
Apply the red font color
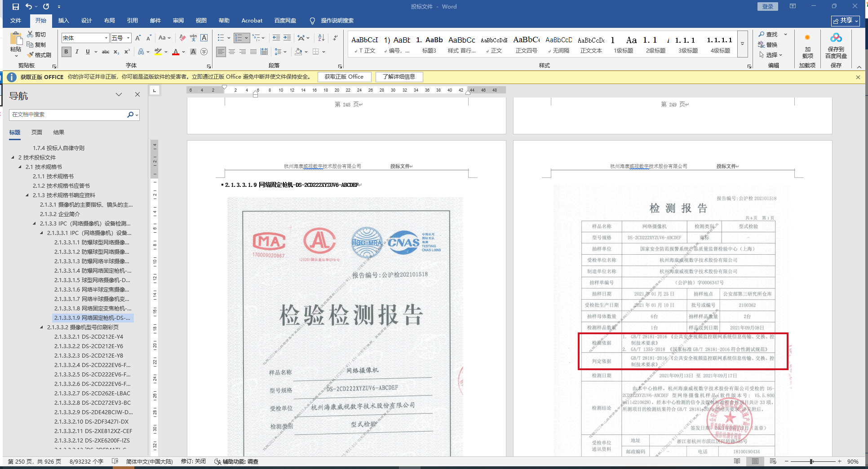pos(176,52)
